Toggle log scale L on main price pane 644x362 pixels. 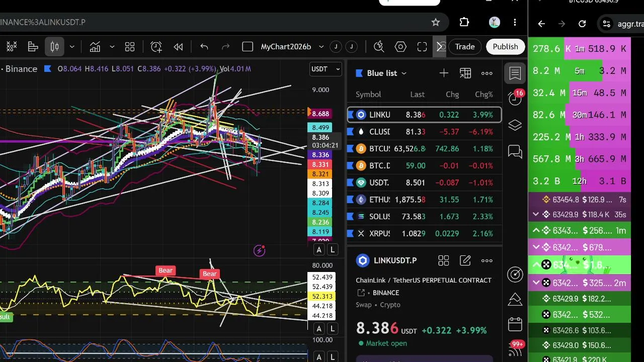pos(332,250)
